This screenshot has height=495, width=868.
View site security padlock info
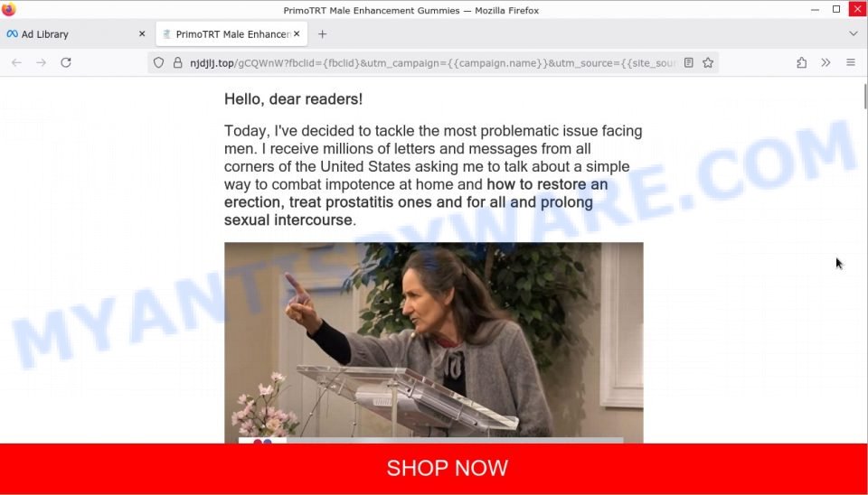[x=178, y=62]
